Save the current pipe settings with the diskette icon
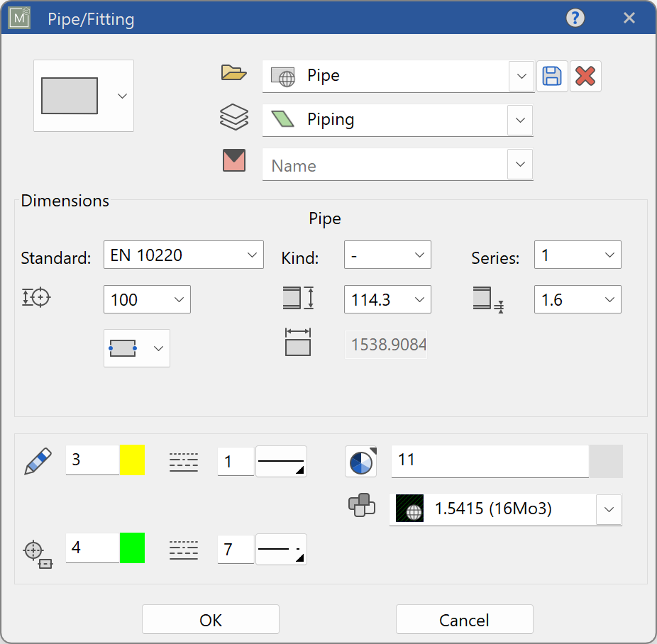This screenshot has height=644, width=657. point(552,77)
